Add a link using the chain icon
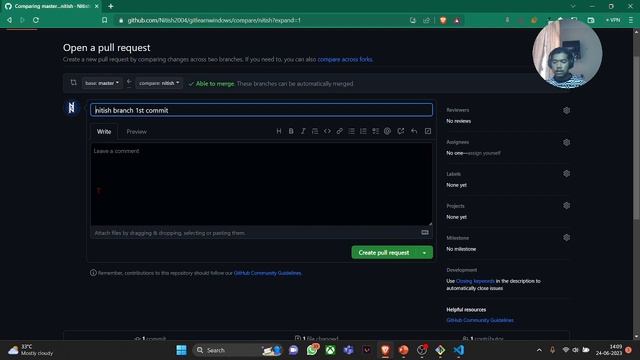Viewport: 640px width, 360px height. (x=339, y=131)
